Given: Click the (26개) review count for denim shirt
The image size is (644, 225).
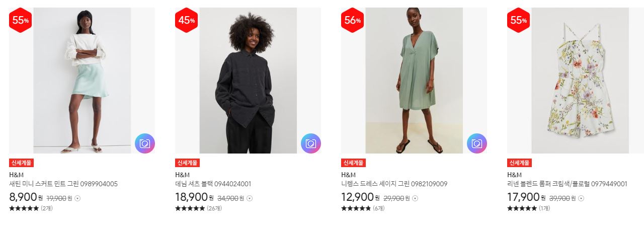Looking at the screenshot, I should click(214, 208).
